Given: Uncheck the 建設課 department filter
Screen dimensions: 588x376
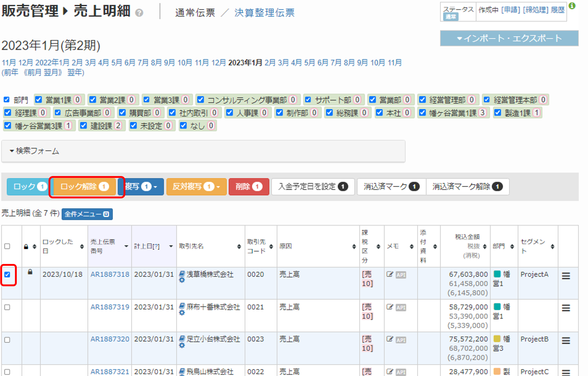Looking at the screenshot, I should tap(83, 126).
